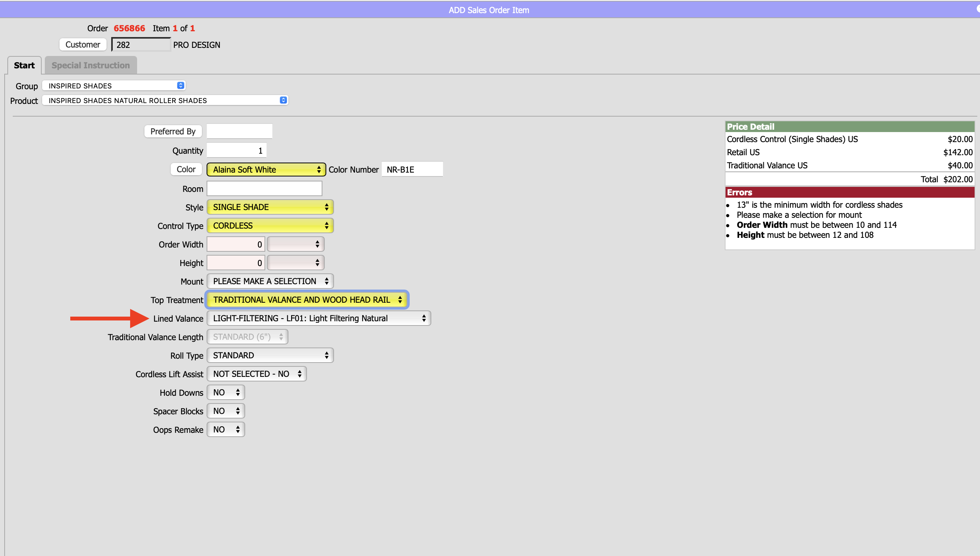Click the Color button
This screenshot has height=556, width=980.
coord(186,169)
